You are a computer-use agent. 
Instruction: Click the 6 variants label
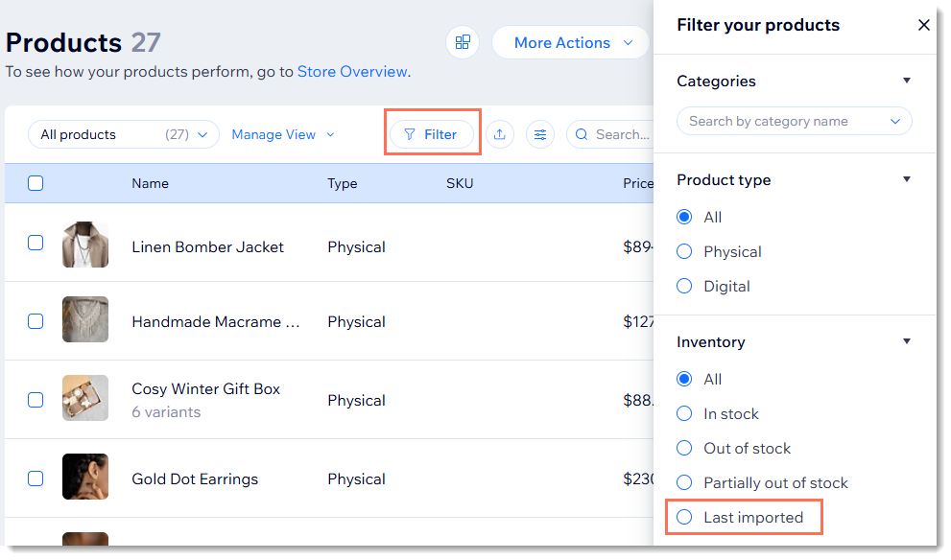(x=166, y=412)
